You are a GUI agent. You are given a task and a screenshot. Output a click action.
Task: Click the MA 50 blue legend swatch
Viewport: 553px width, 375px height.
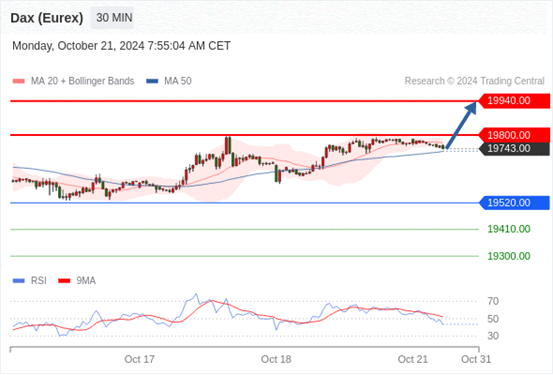point(152,81)
